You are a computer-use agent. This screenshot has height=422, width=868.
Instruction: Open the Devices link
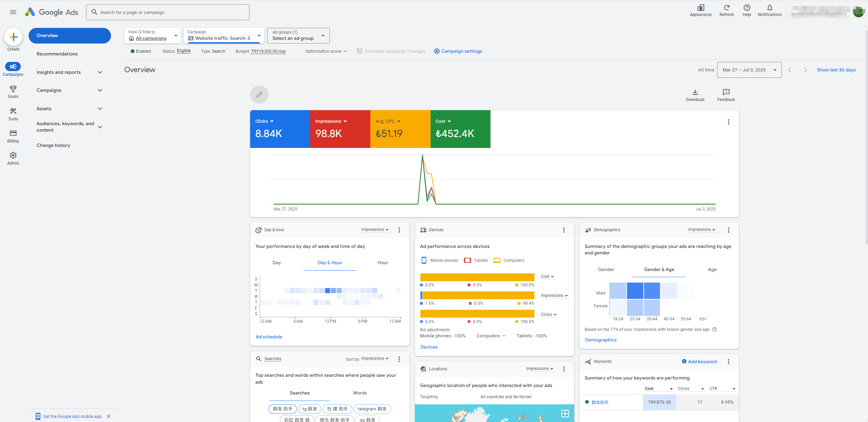click(429, 347)
